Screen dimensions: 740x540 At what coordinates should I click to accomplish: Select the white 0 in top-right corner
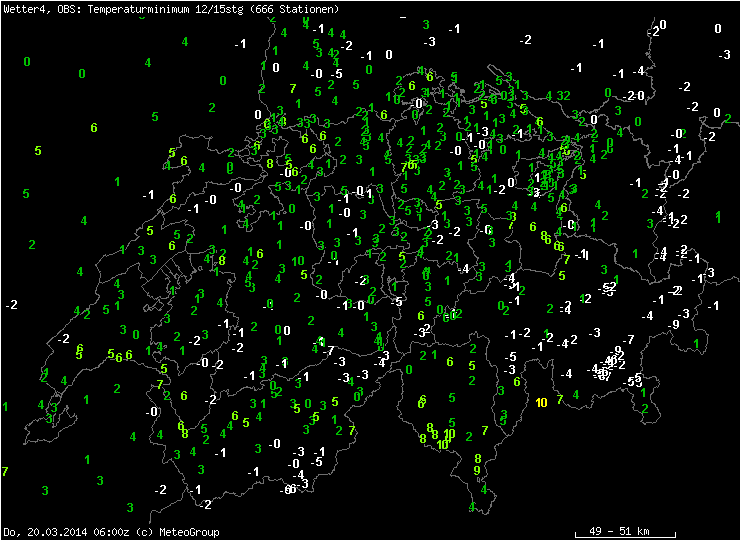coord(718,28)
